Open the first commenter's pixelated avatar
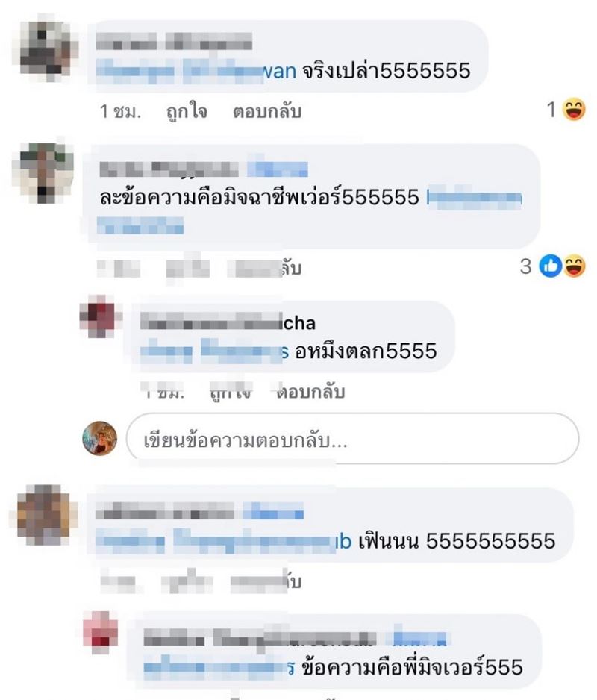597x700 pixels. point(46,48)
